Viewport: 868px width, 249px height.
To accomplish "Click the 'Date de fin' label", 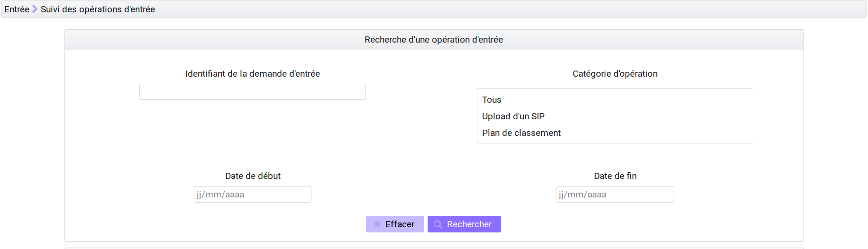I will coord(615,176).
